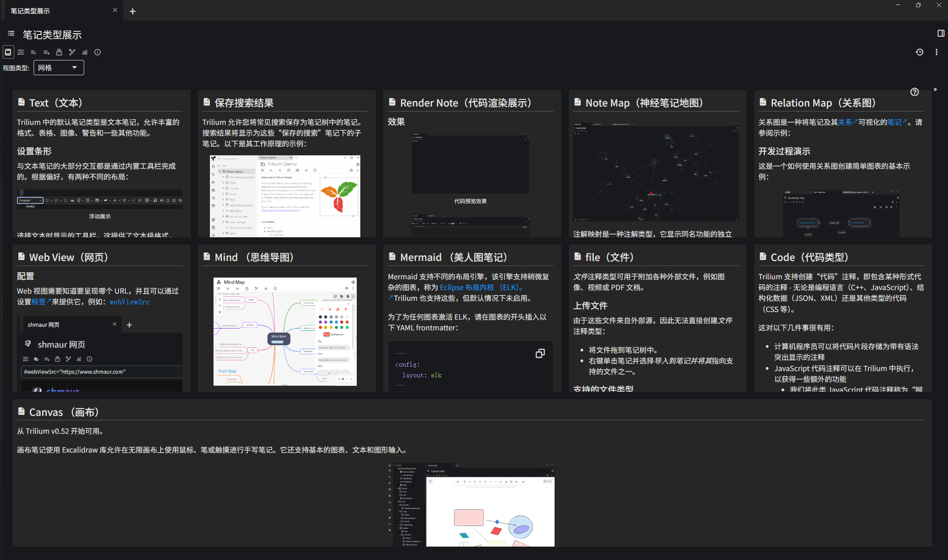Click the help question mark icon

pyautogui.click(x=914, y=92)
